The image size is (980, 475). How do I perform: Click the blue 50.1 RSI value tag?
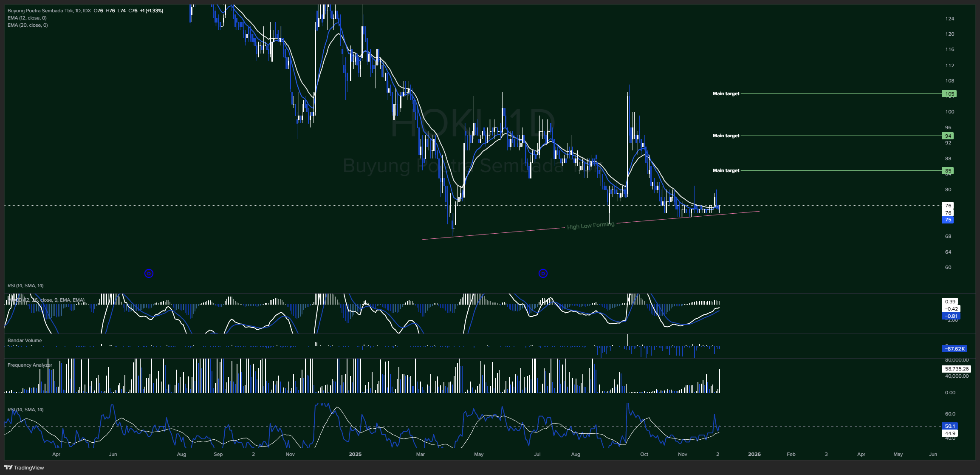tap(950, 426)
